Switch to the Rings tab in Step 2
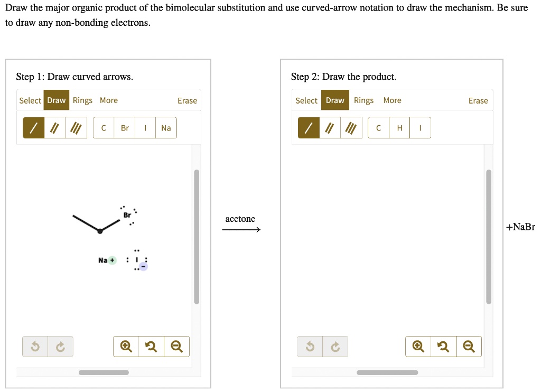 point(364,100)
